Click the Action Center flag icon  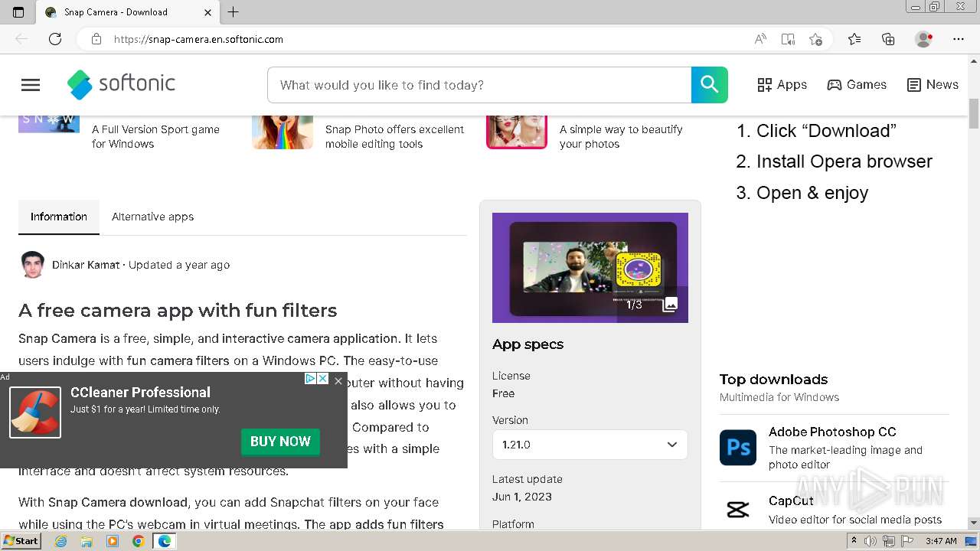(907, 541)
